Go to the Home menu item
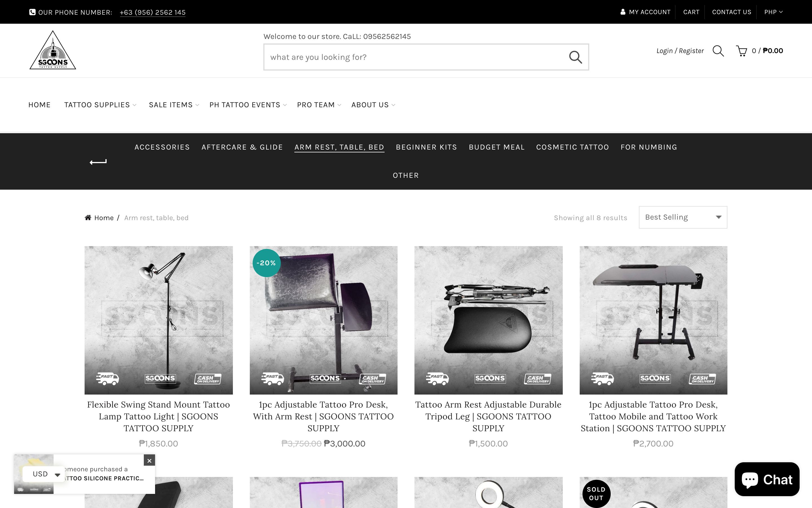This screenshot has height=508, width=812. [39, 105]
